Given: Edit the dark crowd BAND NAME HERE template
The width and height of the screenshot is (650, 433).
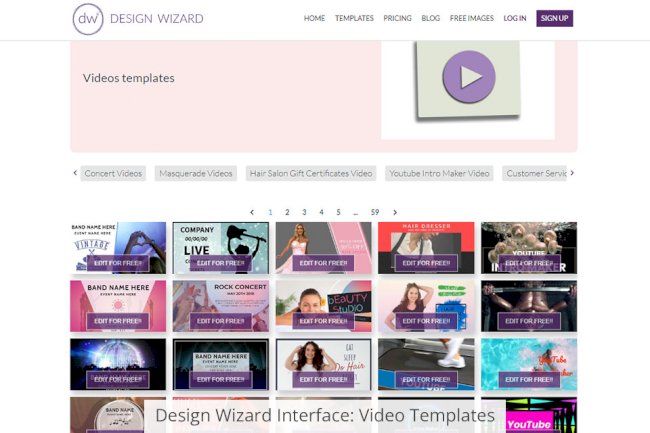Looking at the screenshot, I should coord(221,380).
